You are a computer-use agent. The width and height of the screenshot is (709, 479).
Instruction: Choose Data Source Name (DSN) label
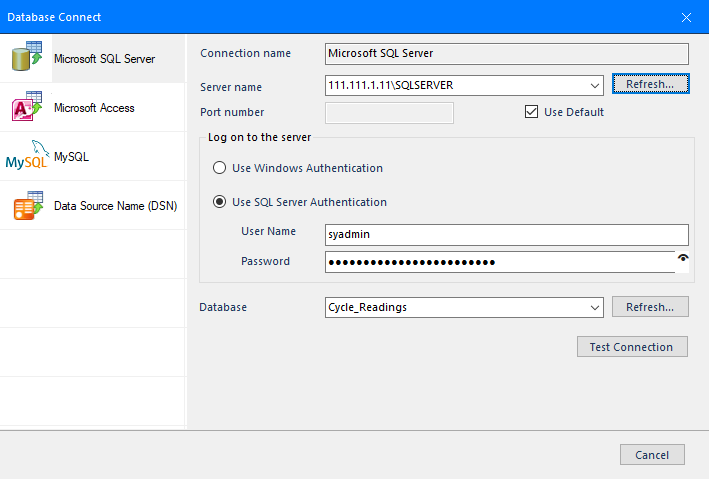click(x=115, y=206)
